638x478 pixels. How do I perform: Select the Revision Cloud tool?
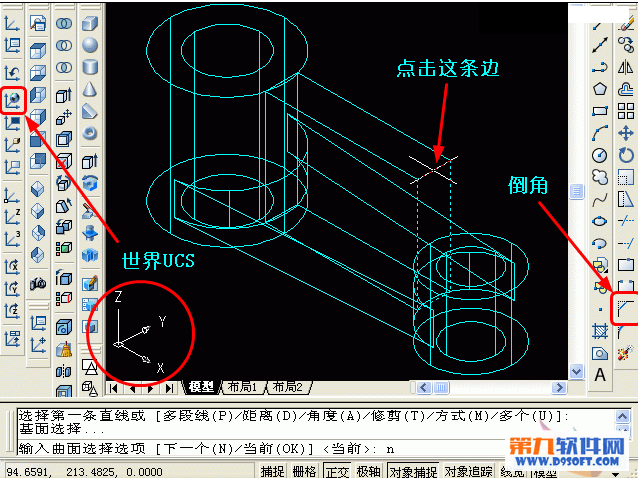click(600, 177)
